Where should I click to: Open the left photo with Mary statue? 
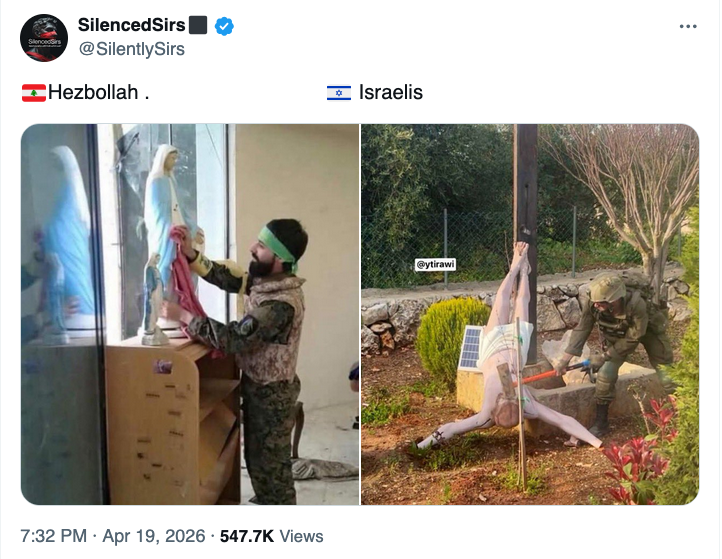tap(190, 314)
